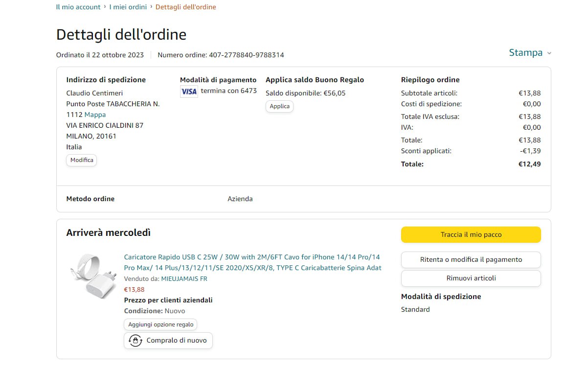
Task: Apply gift card balance with Applica
Action: click(x=279, y=106)
